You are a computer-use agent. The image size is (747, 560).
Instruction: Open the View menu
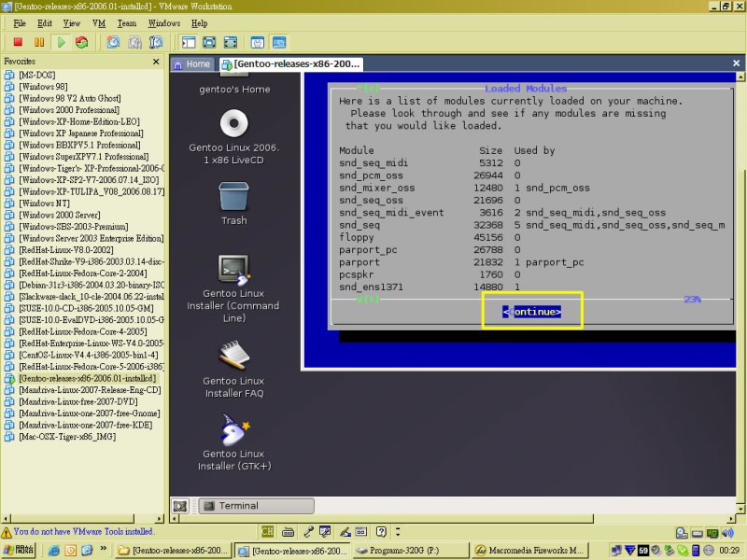coord(72,23)
